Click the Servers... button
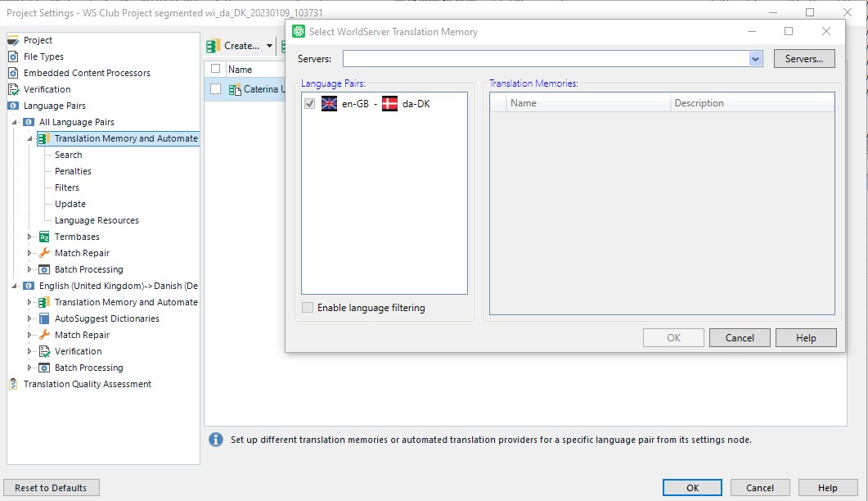 pyautogui.click(x=803, y=59)
